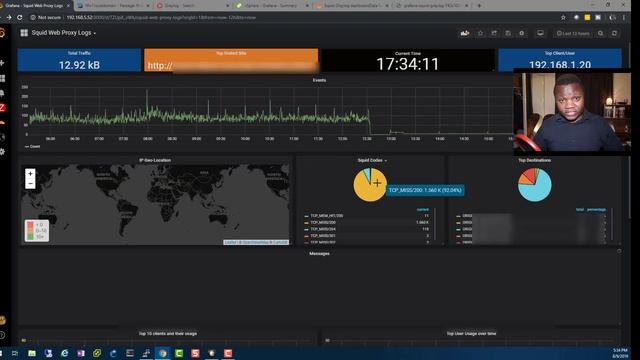This screenshot has width=640, height=360.
Task: Switch to the Grafana Squid Web Proxy tab
Action: click(36, 5)
